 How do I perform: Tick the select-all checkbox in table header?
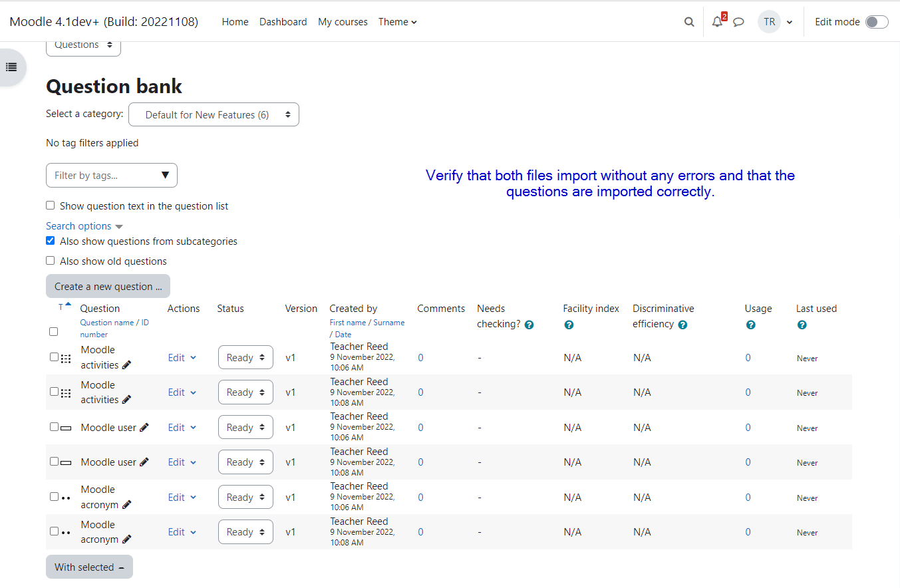[53, 331]
